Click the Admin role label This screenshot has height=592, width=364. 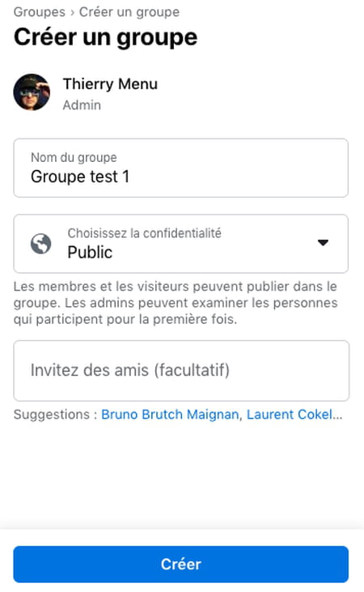[x=82, y=105]
